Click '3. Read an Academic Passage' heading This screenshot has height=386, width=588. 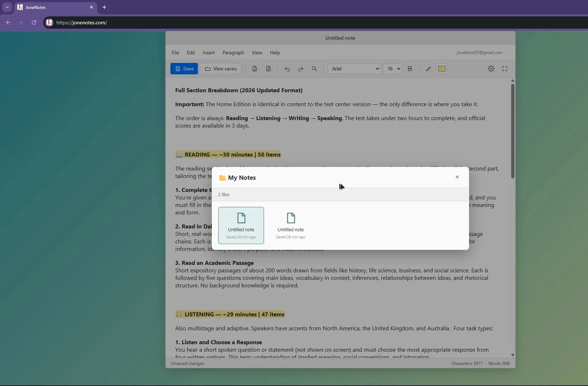coord(214,263)
